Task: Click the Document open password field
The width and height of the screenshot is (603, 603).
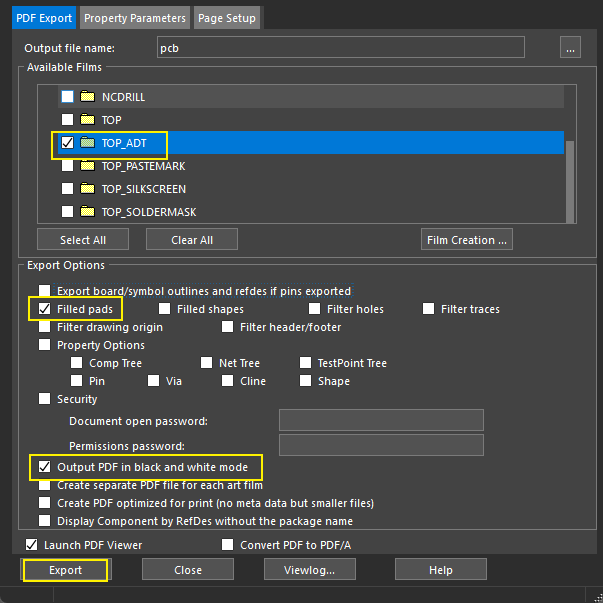Action: [x=381, y=420]
